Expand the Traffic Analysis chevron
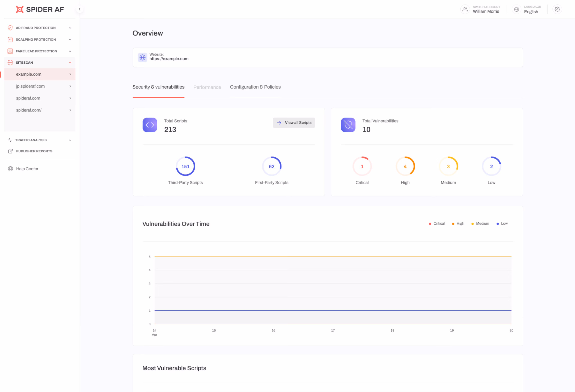Viewport: 575px width, 392px height. click(70, 140)
